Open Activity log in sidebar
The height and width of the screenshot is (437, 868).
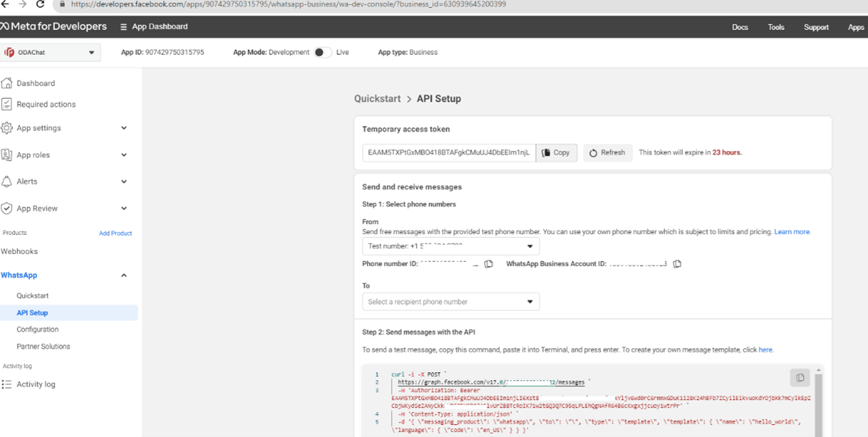tap(36, 384)
